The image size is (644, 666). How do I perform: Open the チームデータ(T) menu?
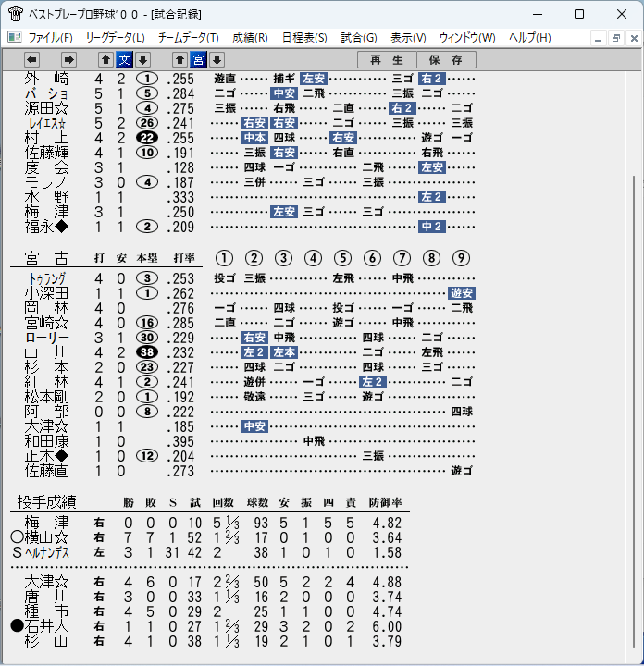pyautogui.click(x=188, y=38)
